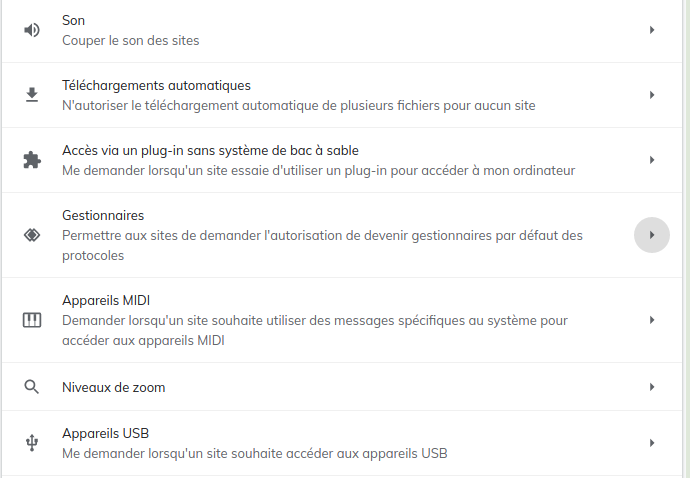Viewport: 690px width, 478px height.
Task: Expand the Son row arrow
Action: coord(652,30)
